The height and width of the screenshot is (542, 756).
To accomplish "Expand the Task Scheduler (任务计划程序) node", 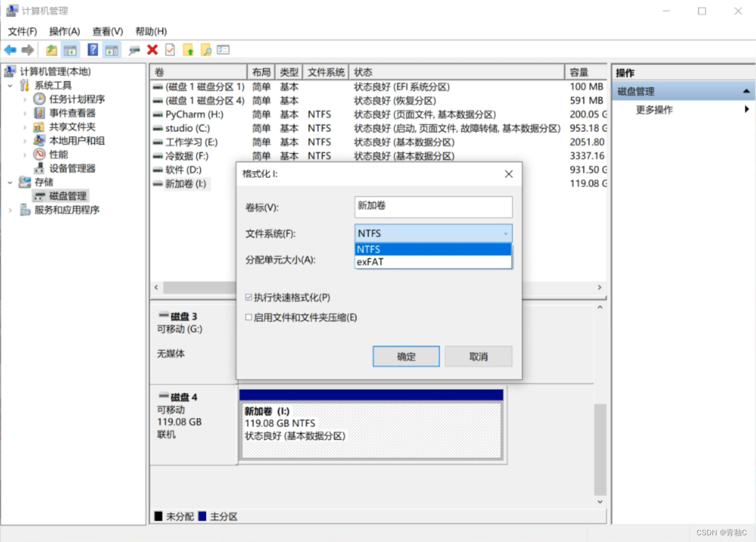I will coord(25,99).
